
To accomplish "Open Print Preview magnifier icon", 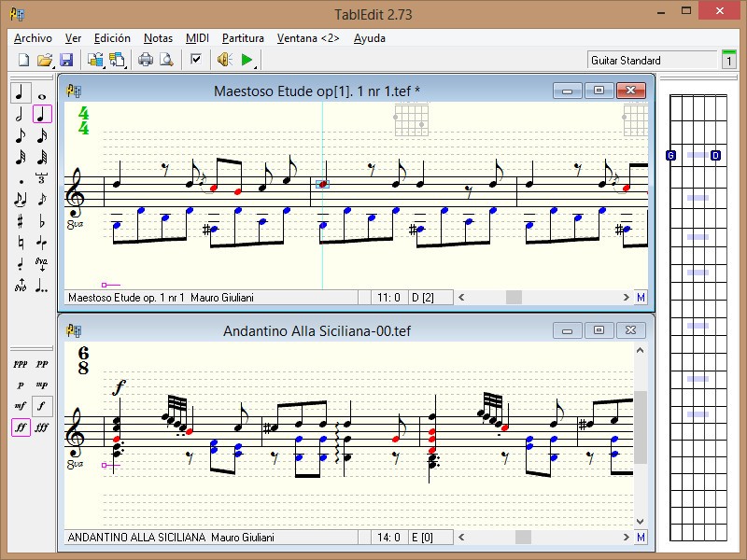I will click(166, 61).
